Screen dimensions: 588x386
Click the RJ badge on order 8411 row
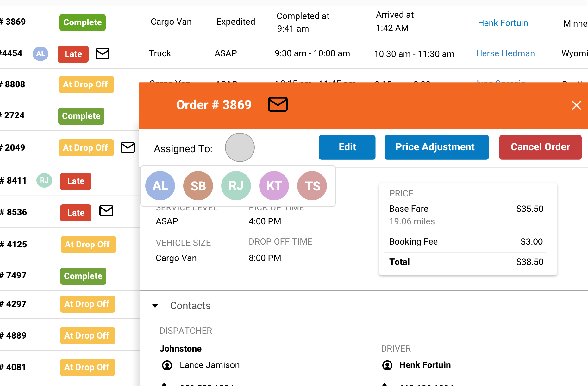44,180
